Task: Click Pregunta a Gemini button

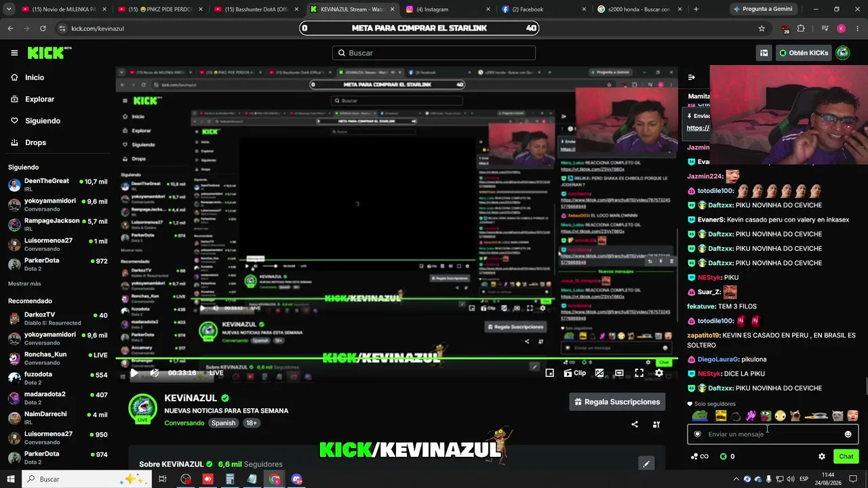Action: (762, 9)
